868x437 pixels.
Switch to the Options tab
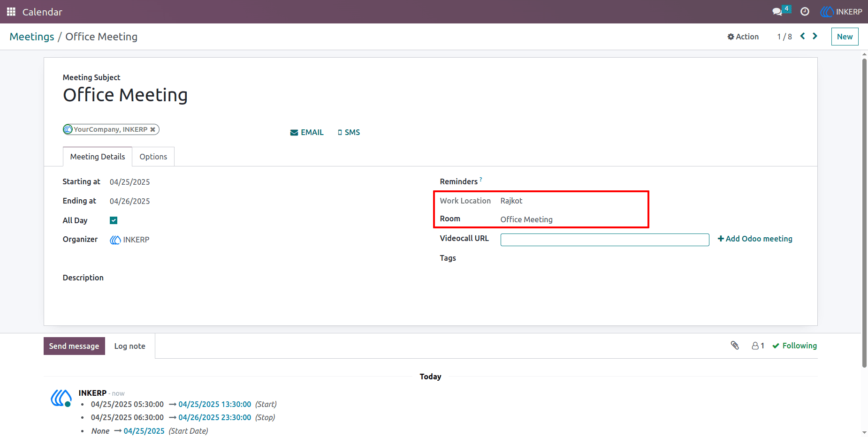[x=153, y=157]
